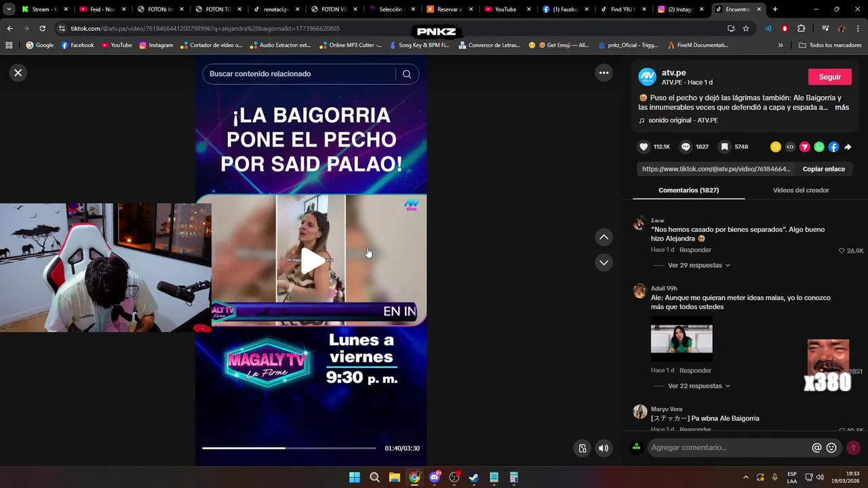Image resolution: width=868 pixels, height=488 pixels.
Task: Copy the video link
Action: point(823,169)
